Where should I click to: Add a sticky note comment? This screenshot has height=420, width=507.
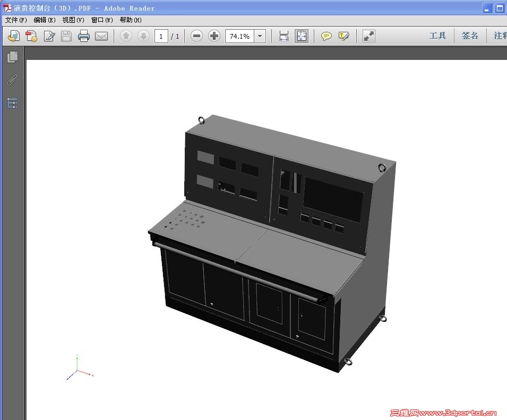click(326, 36)
